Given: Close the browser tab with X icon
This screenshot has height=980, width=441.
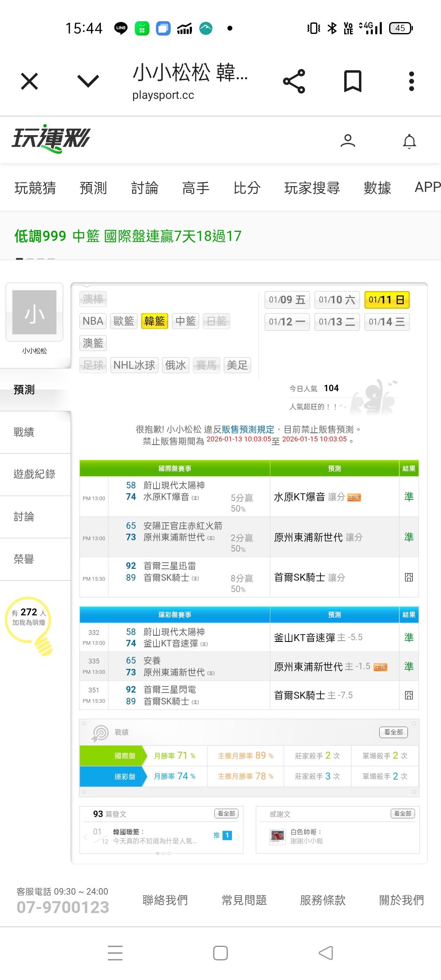Looking at the screenshot, I should tap(29, 81).
